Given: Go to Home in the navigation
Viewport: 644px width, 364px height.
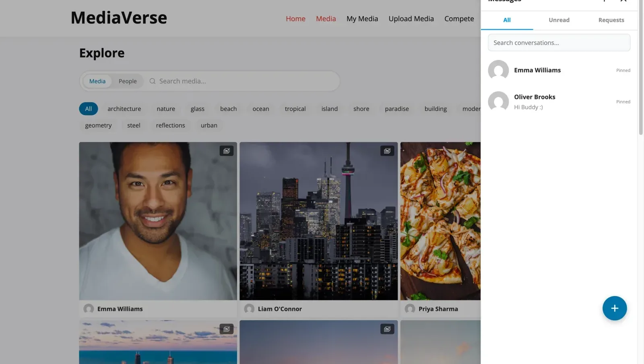Looking at the screenshot, I should (x=295, y=19).
